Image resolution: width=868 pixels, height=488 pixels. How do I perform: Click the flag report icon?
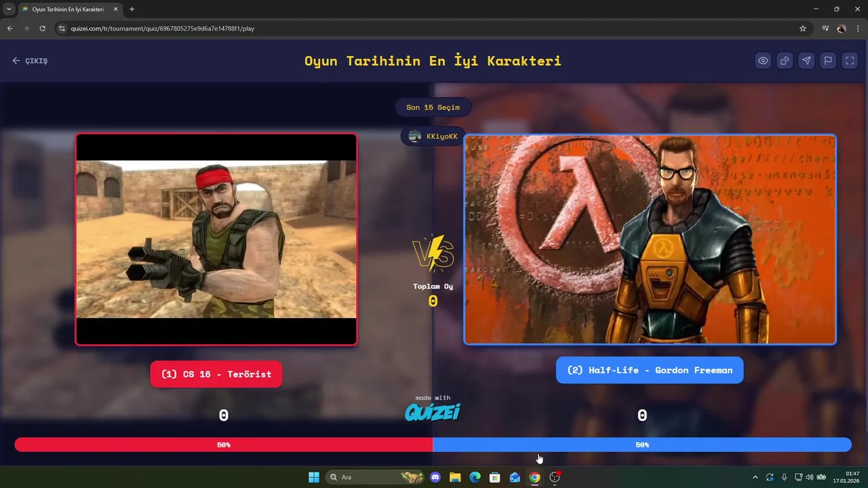828,60
